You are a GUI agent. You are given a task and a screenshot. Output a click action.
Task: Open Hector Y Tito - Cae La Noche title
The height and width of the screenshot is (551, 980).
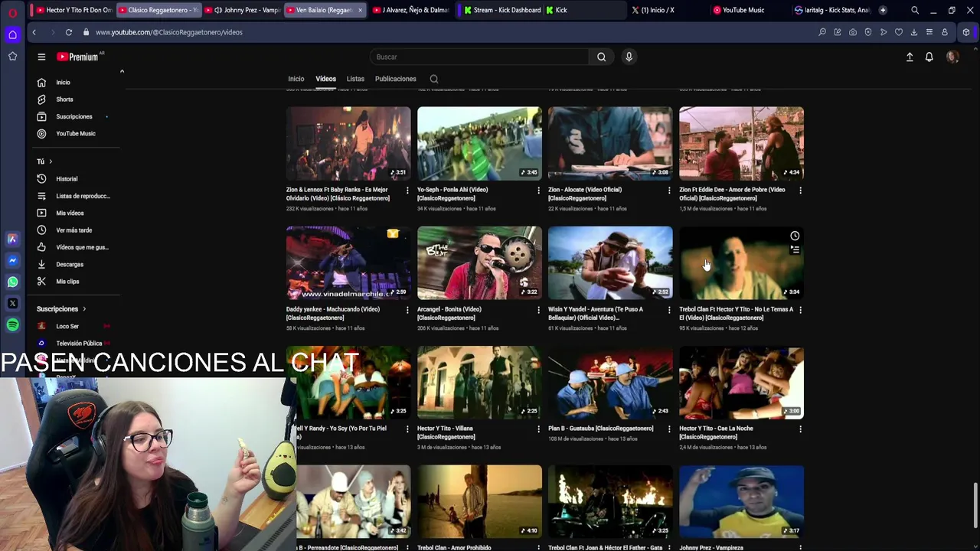[x=717, y=432]
